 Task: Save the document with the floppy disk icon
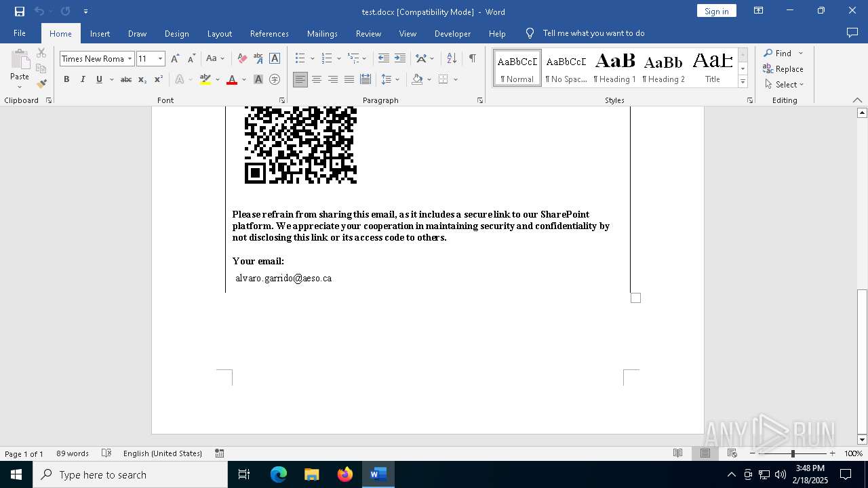[20, 12]
